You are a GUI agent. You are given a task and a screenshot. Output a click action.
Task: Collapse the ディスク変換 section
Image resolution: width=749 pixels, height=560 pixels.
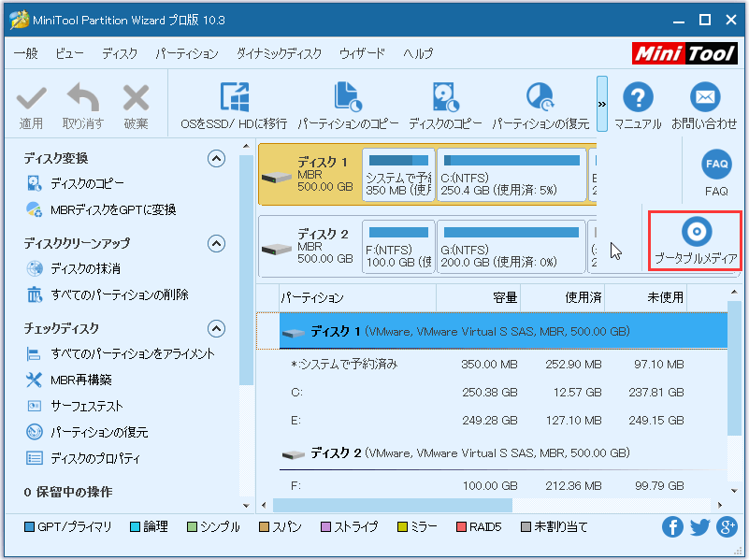coord(217,158)
